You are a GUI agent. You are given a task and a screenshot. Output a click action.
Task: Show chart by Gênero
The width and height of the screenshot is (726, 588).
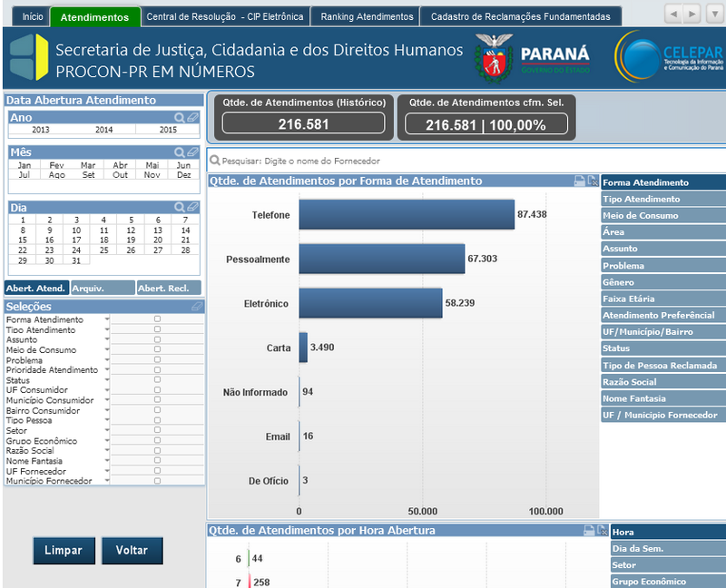[x=663, y=282]
